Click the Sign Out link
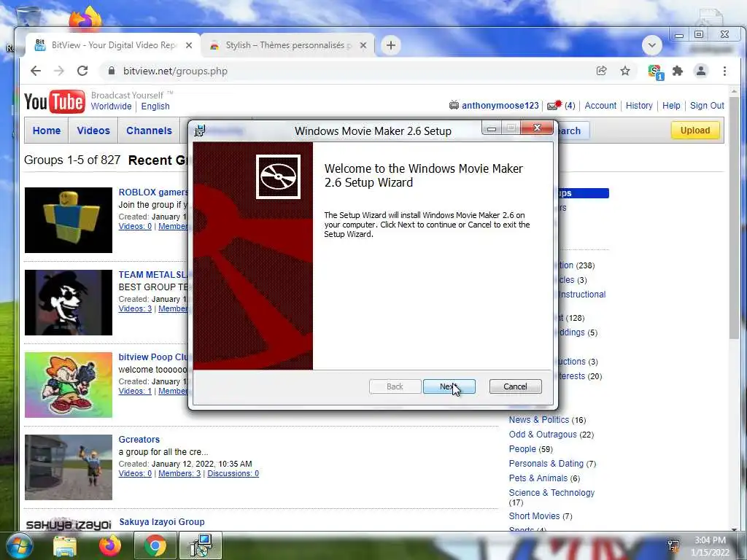The width and height of the screenshot is (747, 560). 707,106
